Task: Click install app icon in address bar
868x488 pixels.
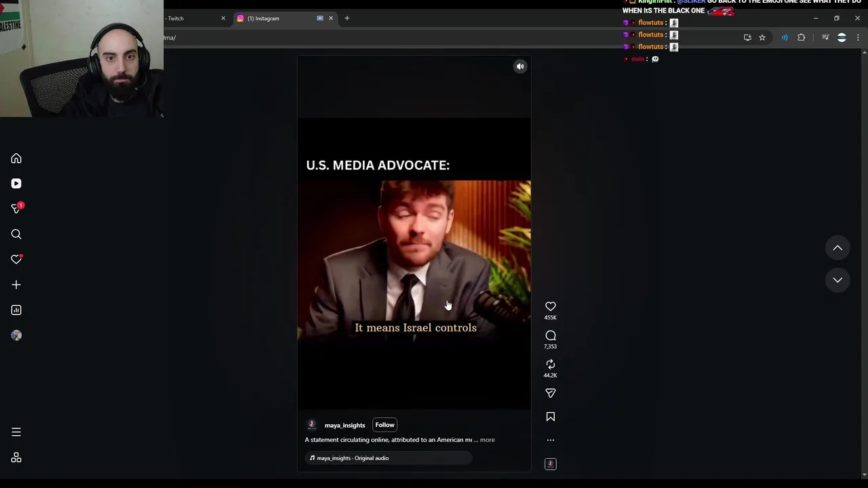Action: click(747, 37)
